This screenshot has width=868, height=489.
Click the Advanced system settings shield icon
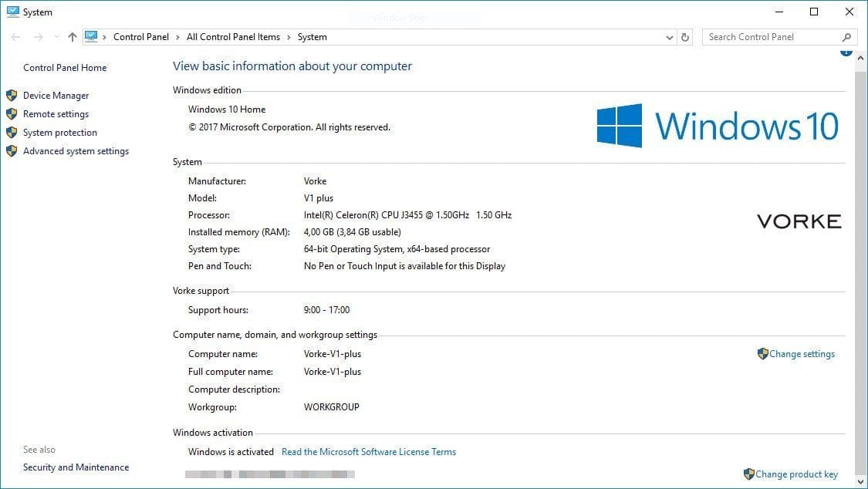12,151
